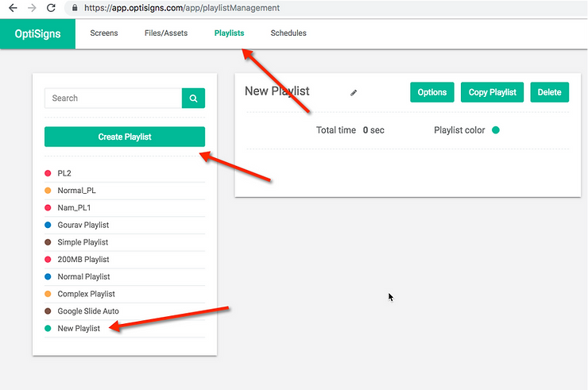Go to the Schedules tab

point(288,33)
